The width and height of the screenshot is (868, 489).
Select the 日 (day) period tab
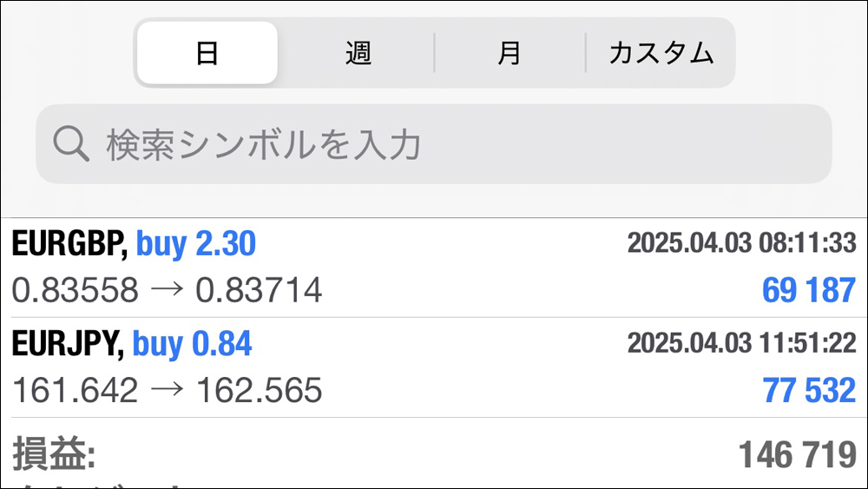pyautogui.click(x=207, y=53)
